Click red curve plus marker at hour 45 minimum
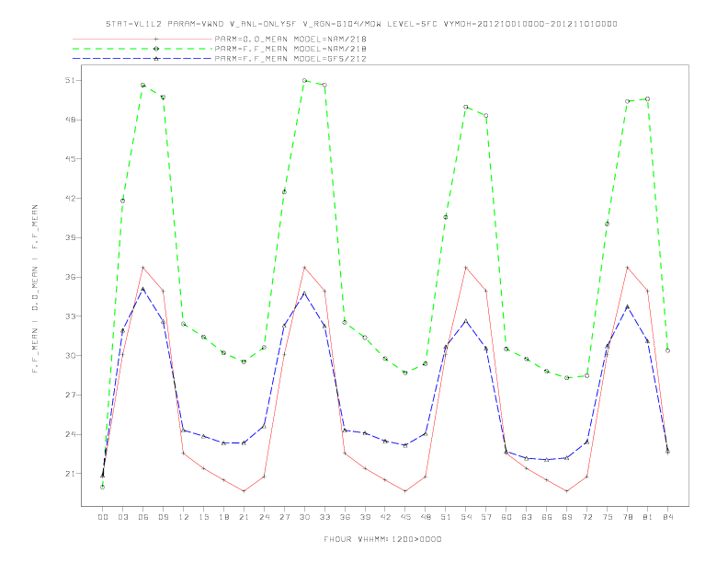The image size is (728, 563). [x=405, y=491]
